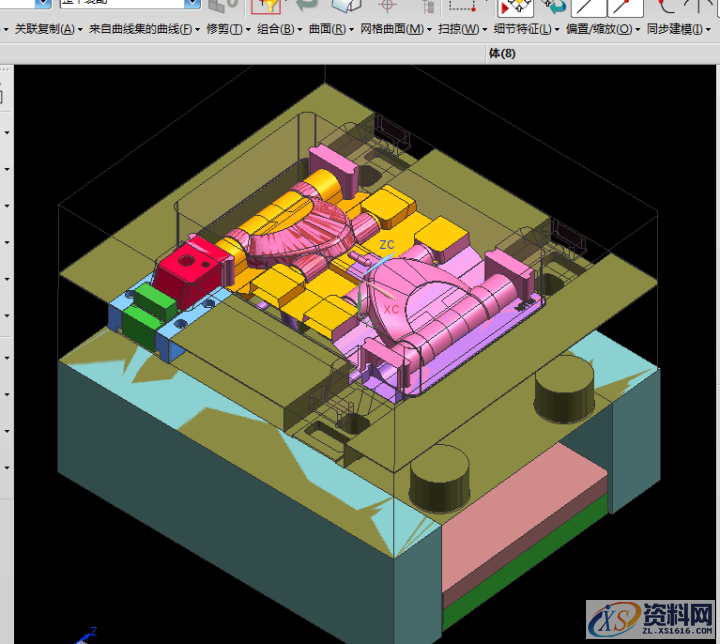Open the 同步建模(I) menu
The height and width of the screenshot is (644, 720).
[x=674, y=30]
